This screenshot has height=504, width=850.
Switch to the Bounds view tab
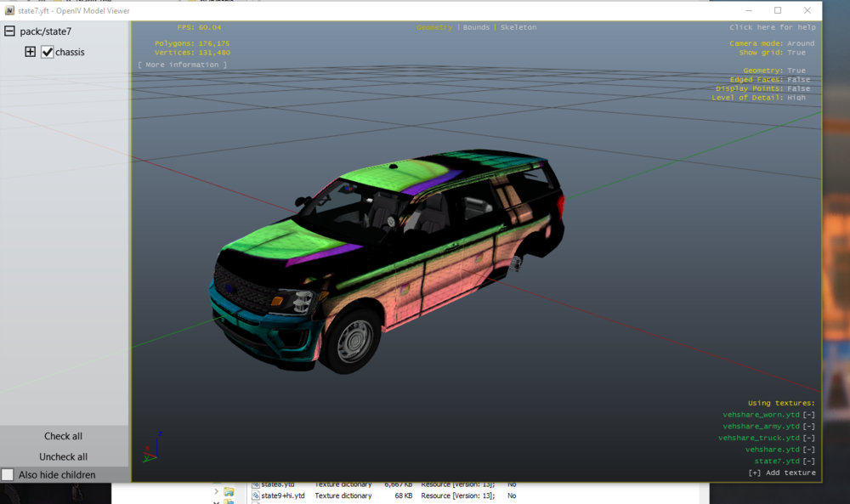coord(476,26)
